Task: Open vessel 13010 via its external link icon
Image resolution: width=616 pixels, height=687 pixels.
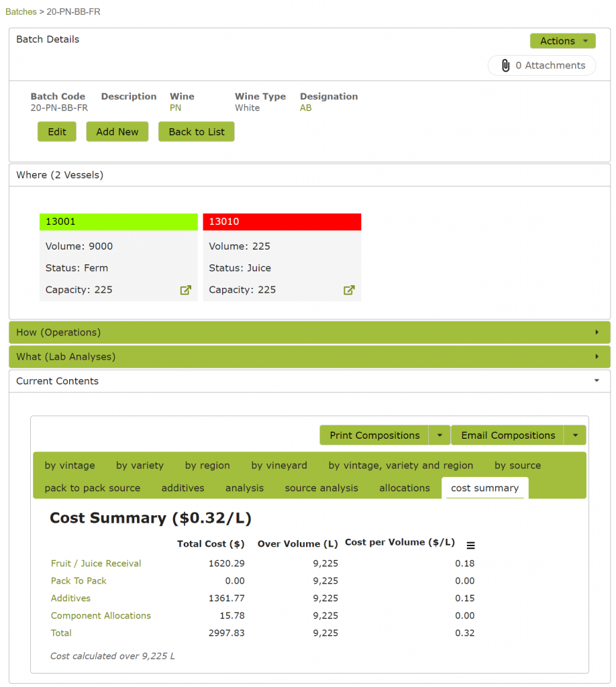Action: (x=348, y=290)
